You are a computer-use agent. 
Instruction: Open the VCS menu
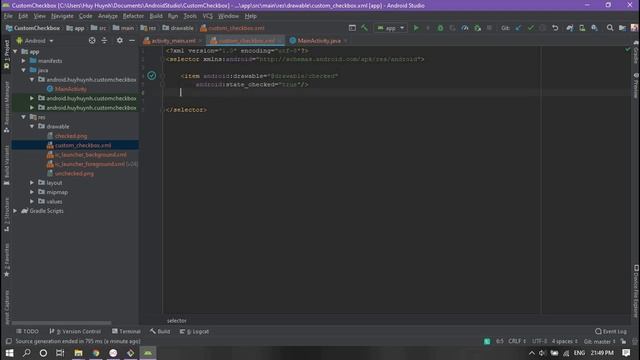click(208, 16)
